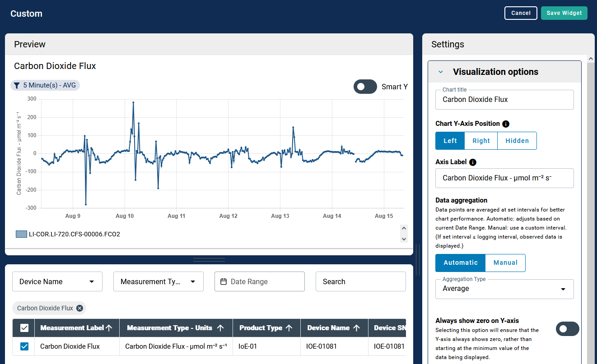This screenshot has width=597, height=364.
Task: Click the Save Widget button
Action: click(564, 13)
